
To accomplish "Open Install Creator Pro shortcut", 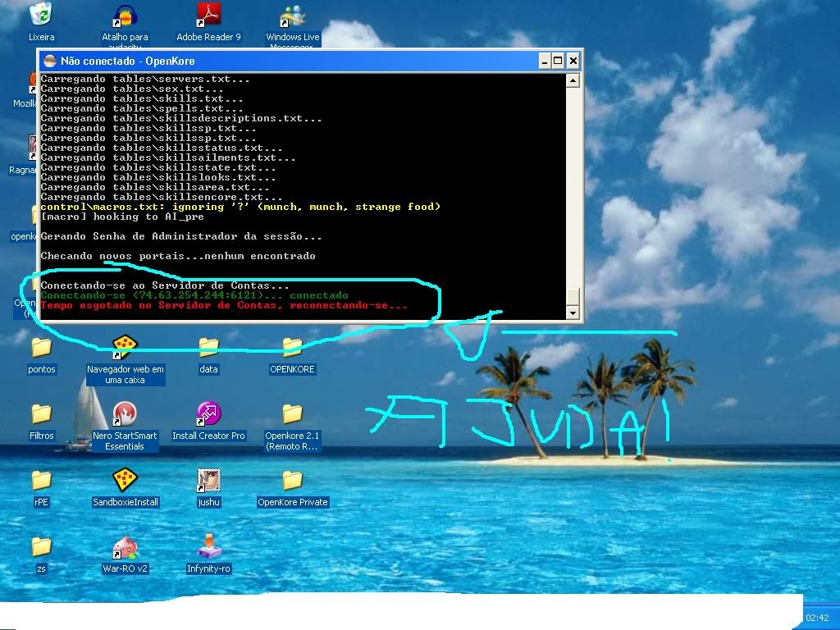I will (208, 414).
